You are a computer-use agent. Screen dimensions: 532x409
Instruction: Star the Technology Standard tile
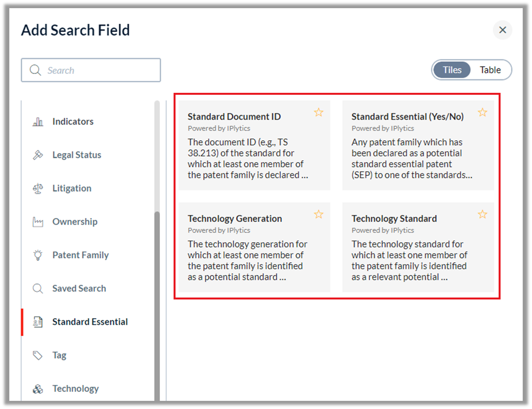coord(483,214)
